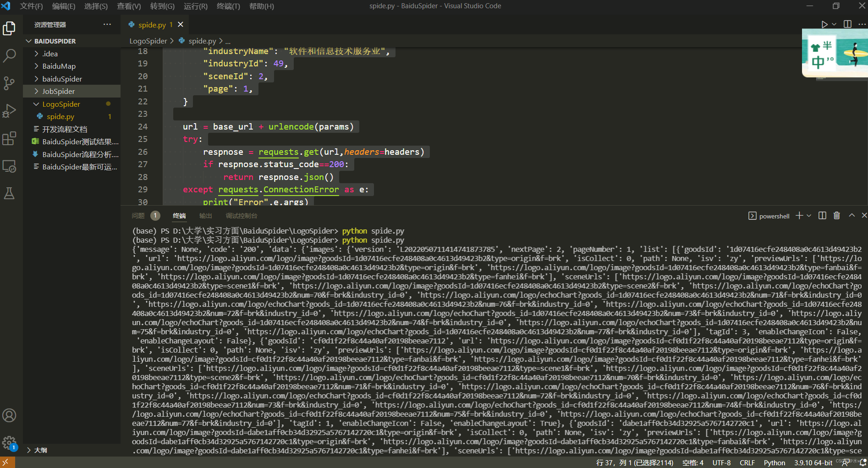This screenshot has height=468, width=868.
Task: Open the Remote Explorer view
Action: [x=9, y=166]
